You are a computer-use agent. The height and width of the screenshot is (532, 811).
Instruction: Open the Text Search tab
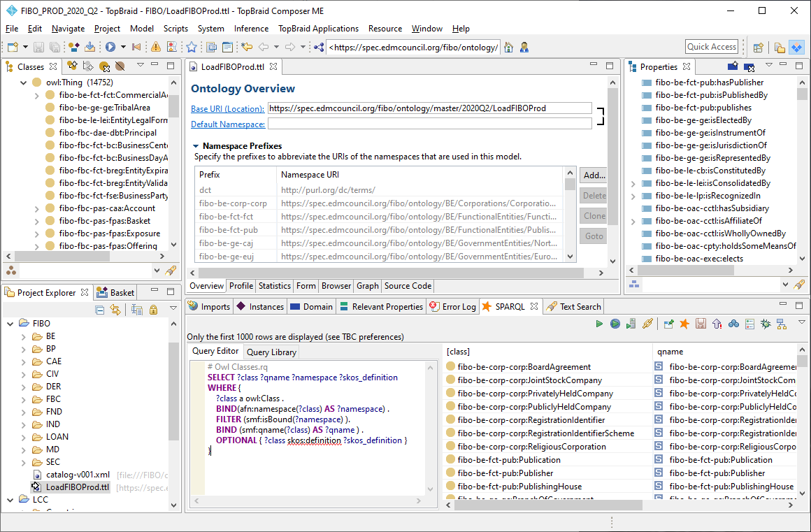pos(573,307)
